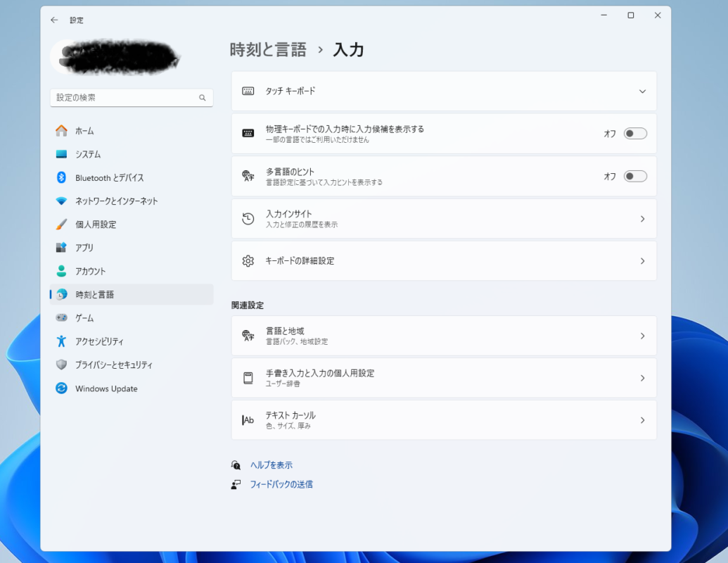Click 時刻と言語 breadcrumb in header
Viewport: 728px width, 563px height.
point(269,50)
